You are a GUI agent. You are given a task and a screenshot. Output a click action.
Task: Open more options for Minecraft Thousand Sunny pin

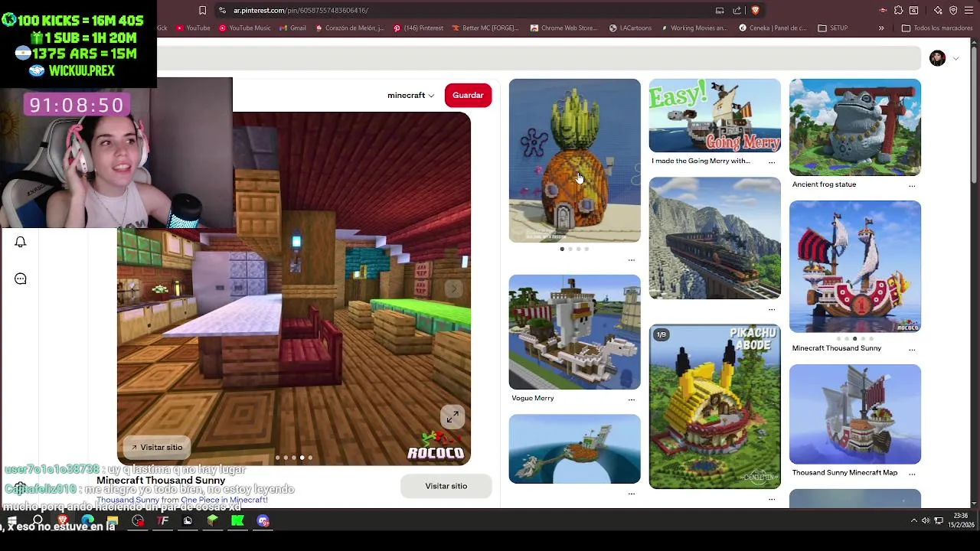[x=912, y=349]
